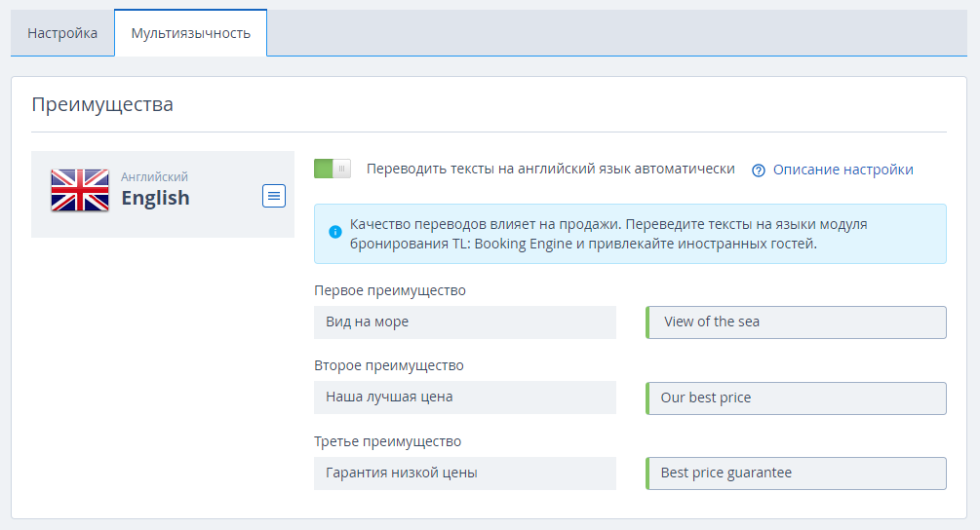Click the 'Первое преимущество' label
The height and width of the screenshot is (530, 980).
coord(390,290)
